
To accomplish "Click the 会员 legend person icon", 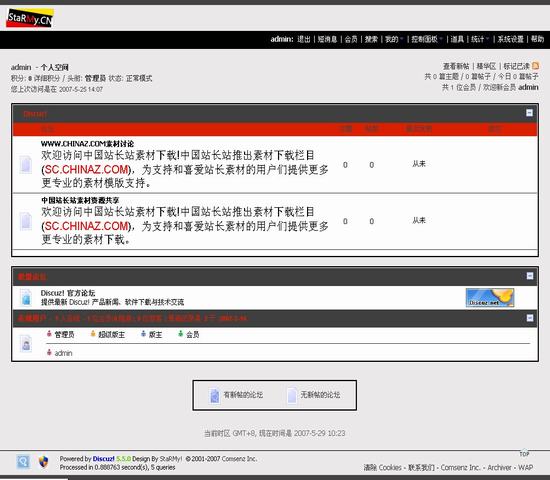I will coord(180,334).
